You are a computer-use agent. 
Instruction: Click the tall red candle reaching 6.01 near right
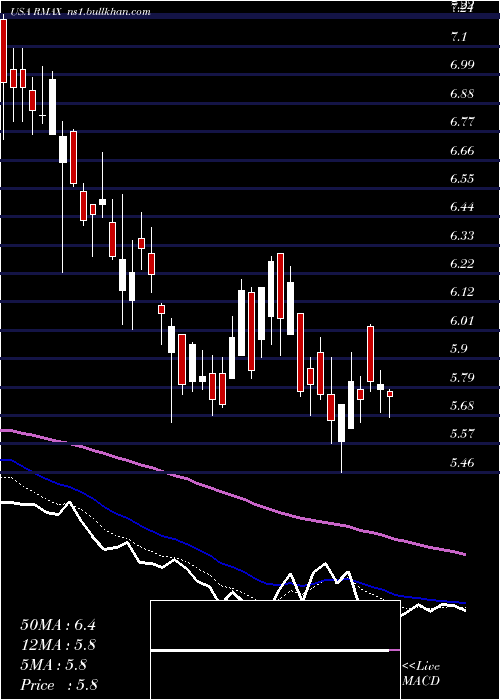click(x=371, y=354)
